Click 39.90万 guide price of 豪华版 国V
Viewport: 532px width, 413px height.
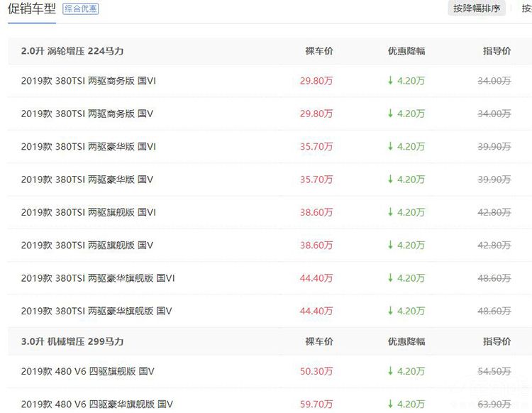pyautogui.click(x=494, y=180)
